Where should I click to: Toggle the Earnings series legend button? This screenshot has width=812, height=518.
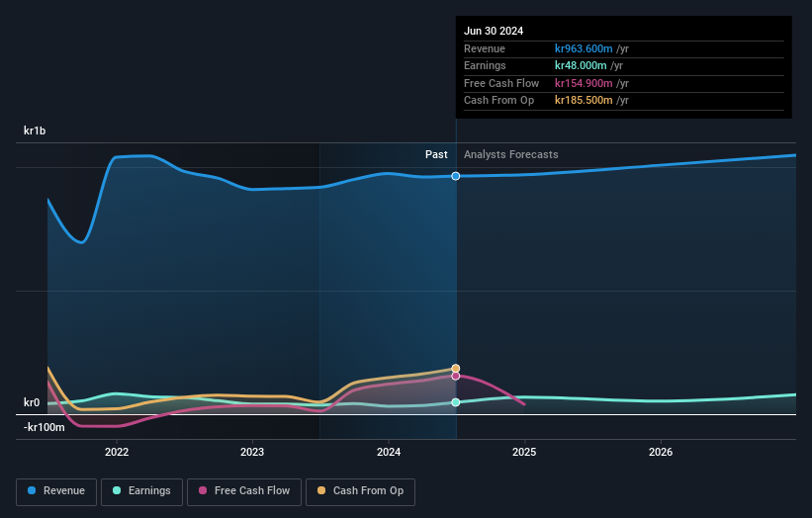(141, 491)
